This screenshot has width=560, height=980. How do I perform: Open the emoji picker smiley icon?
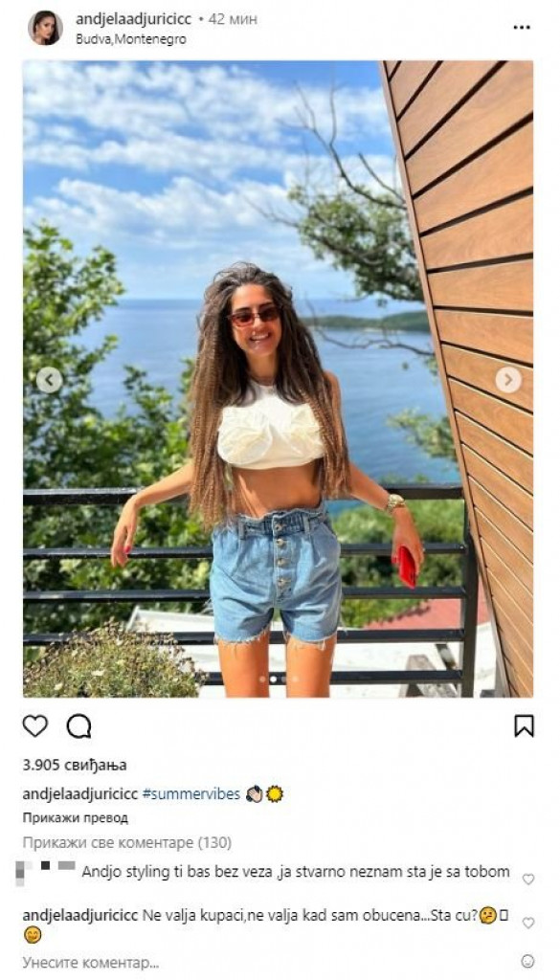[528, 961]
